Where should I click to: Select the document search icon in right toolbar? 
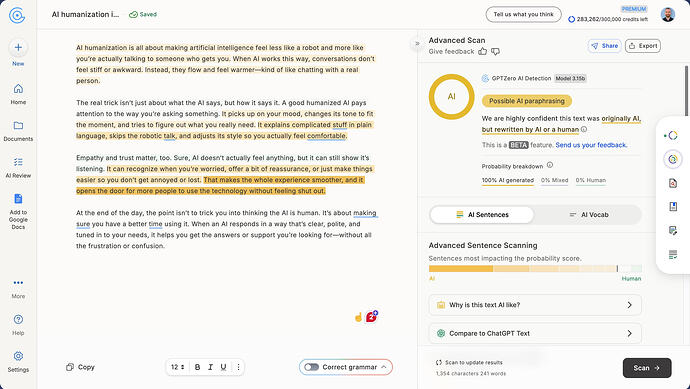673,183
